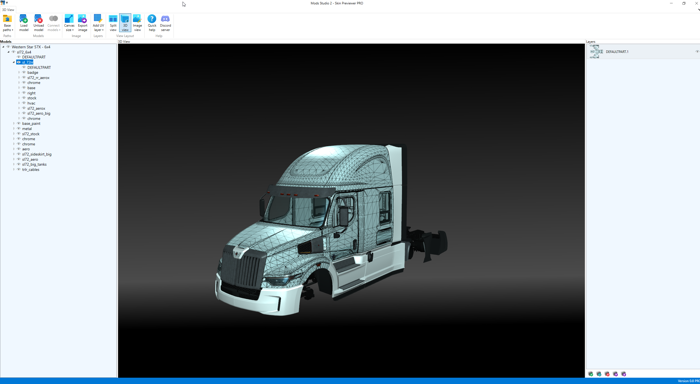Screen dimensions: 700x384
Task: Select the highlighted sl_72x row label
Action: click(x=27, y=62)
